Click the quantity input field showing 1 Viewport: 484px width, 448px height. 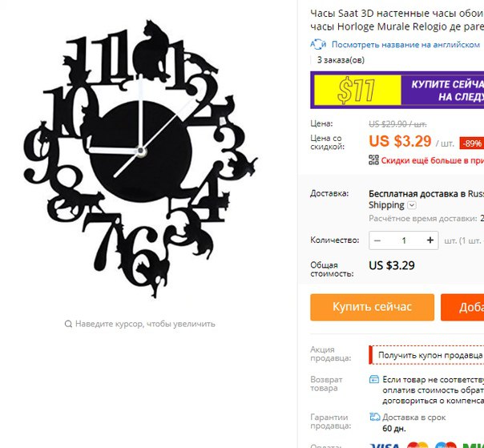point(404,240)
